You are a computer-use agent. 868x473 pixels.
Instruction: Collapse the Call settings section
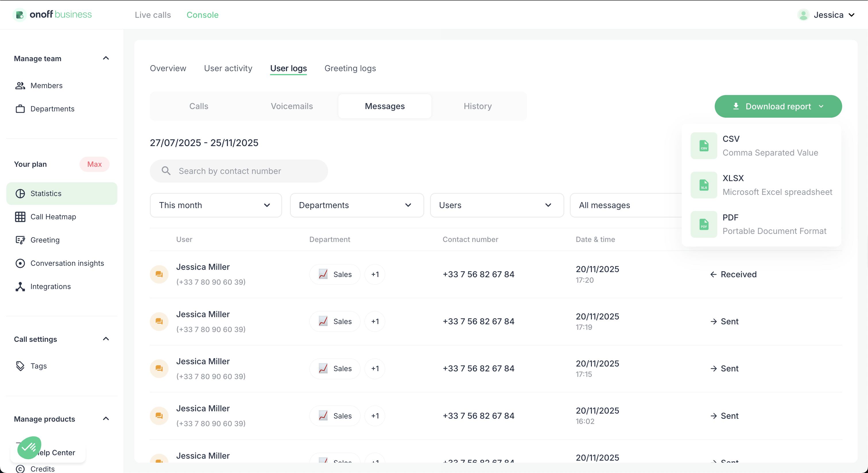106,339
